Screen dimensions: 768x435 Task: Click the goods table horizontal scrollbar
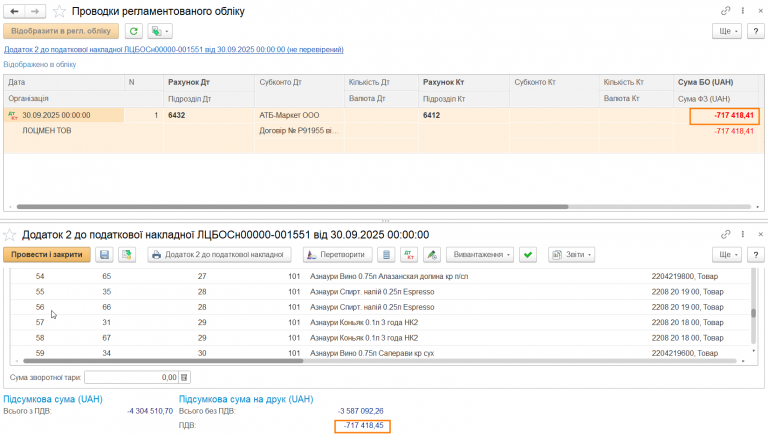point(163,361)
